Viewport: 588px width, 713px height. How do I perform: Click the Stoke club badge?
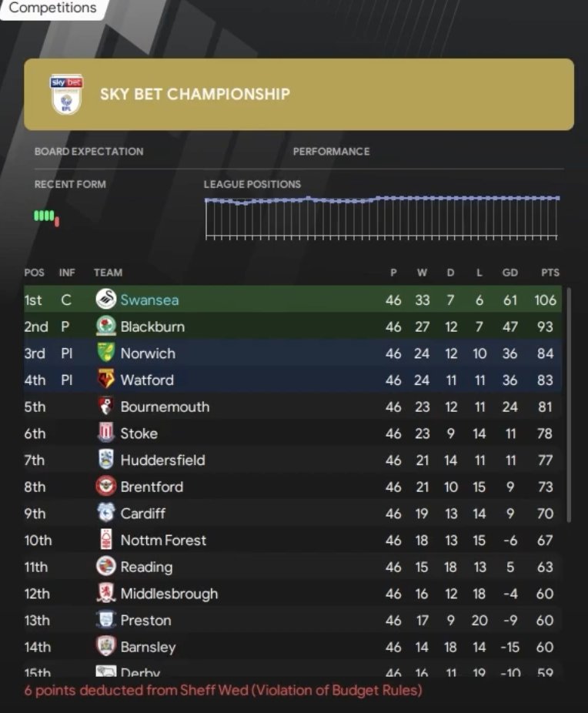pos(105,433)
